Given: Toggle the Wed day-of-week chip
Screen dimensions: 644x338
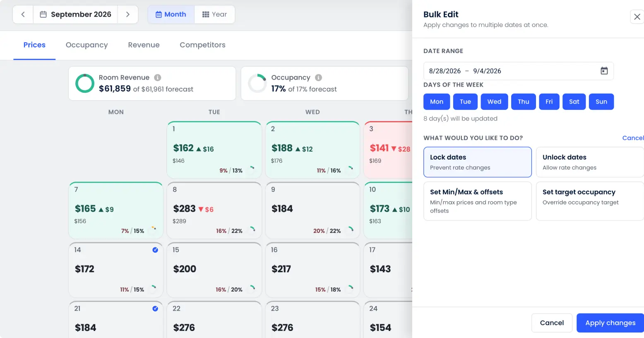Looking at the screenshot, I should 494,101.
